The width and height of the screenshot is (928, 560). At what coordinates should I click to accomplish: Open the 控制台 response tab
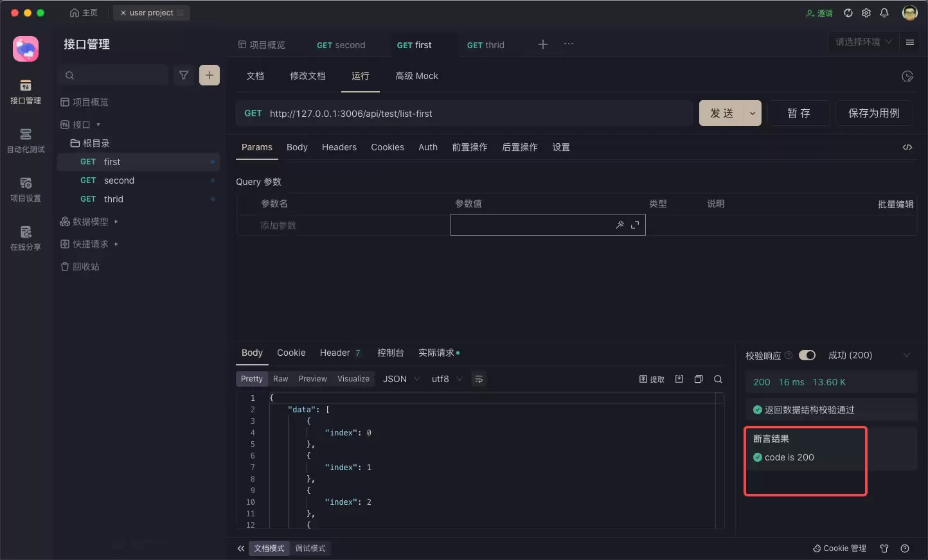[390, 353]
